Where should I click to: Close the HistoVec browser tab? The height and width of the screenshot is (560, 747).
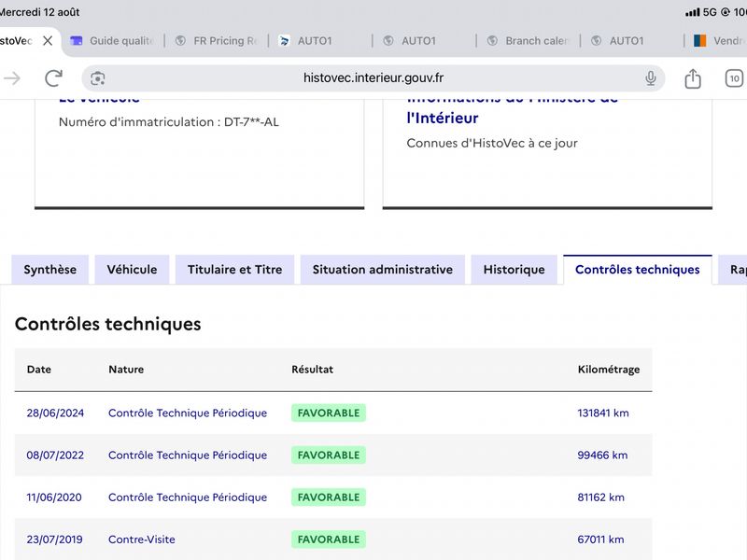pos(48,41)
